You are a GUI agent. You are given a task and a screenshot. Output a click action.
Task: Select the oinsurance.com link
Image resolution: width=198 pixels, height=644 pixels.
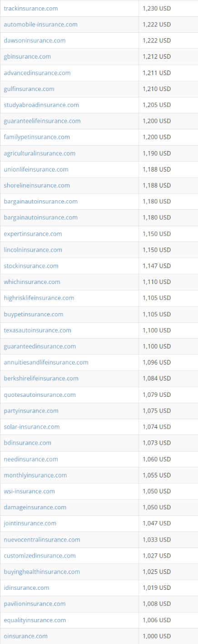tap(25, 636)
